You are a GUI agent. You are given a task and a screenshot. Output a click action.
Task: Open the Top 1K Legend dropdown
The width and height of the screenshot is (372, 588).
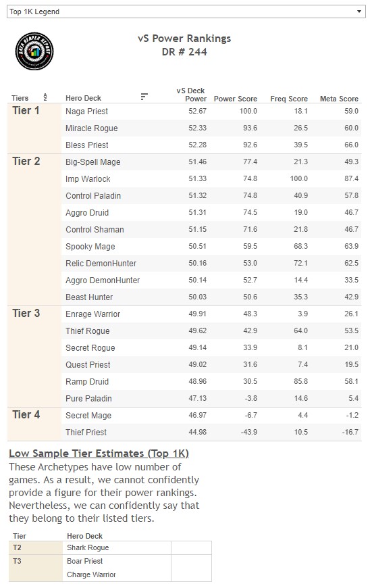coord(186,11)
